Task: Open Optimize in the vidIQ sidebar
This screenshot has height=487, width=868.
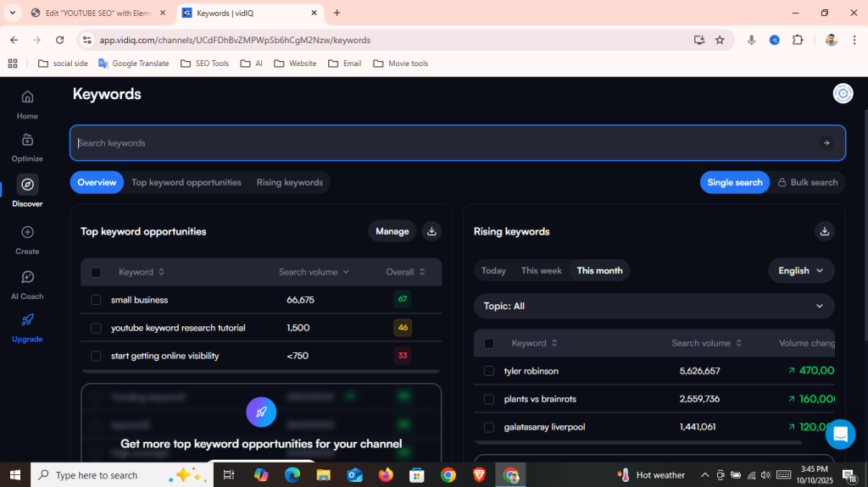Action: point(27,141)
